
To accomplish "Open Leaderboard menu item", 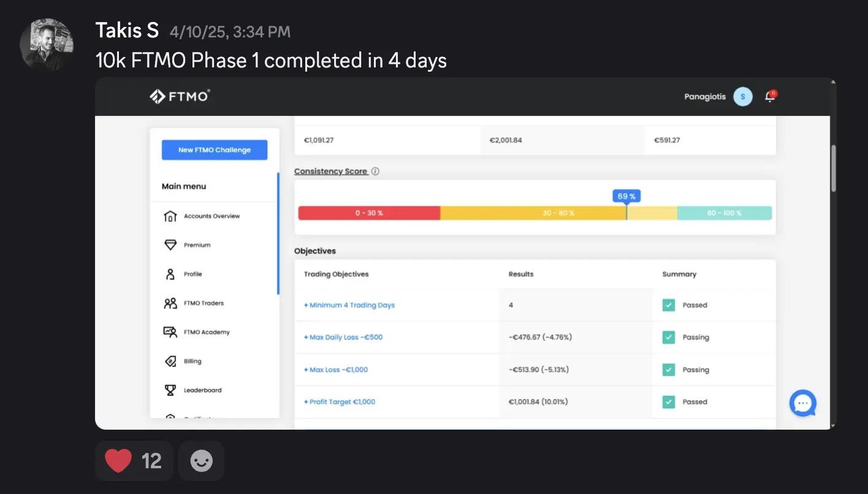I will coord(203,390).
